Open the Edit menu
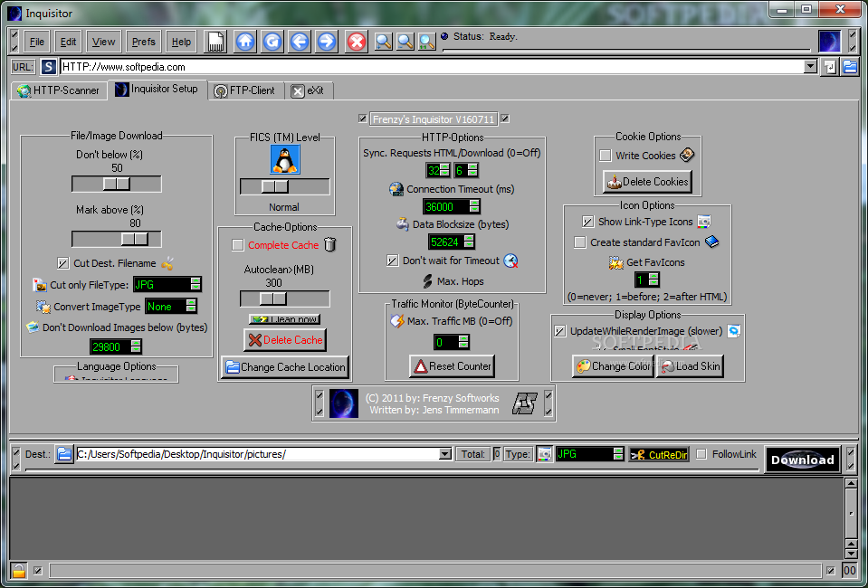Screen dimensions: 868x588 click(68, 42)
